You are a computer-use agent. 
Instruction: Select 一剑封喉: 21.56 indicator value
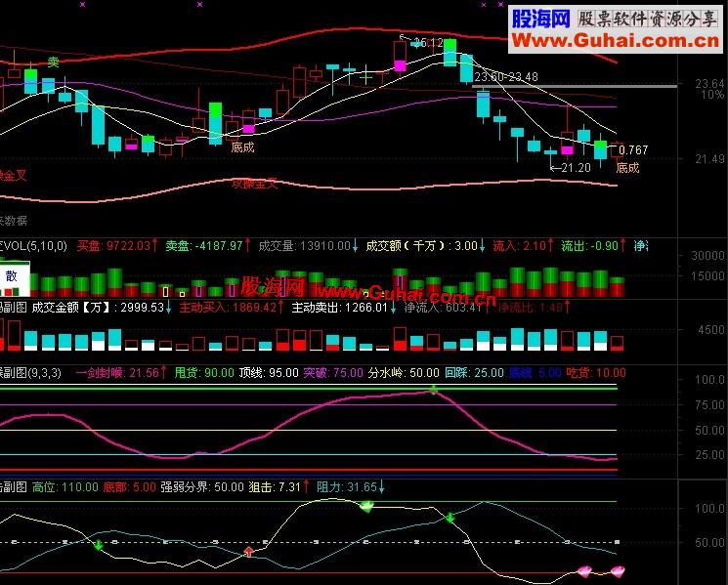click(121, 372)
